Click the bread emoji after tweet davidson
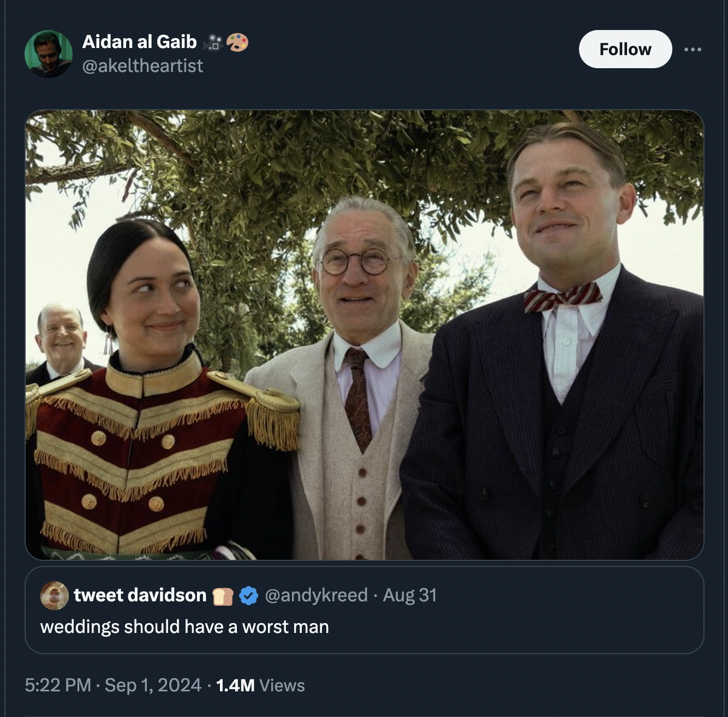This screenshot has width=728, height=717. pyautogui.click(x=223, y=596)
